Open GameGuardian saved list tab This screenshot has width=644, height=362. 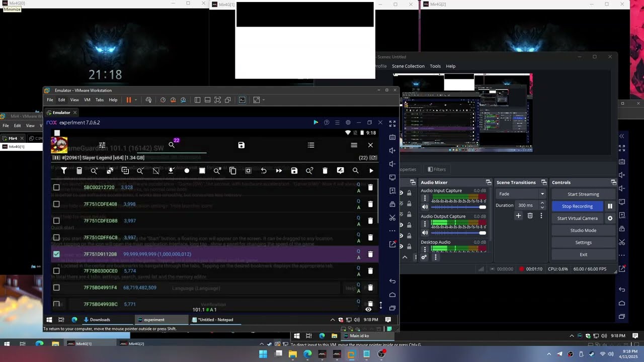tap(241, 145)
